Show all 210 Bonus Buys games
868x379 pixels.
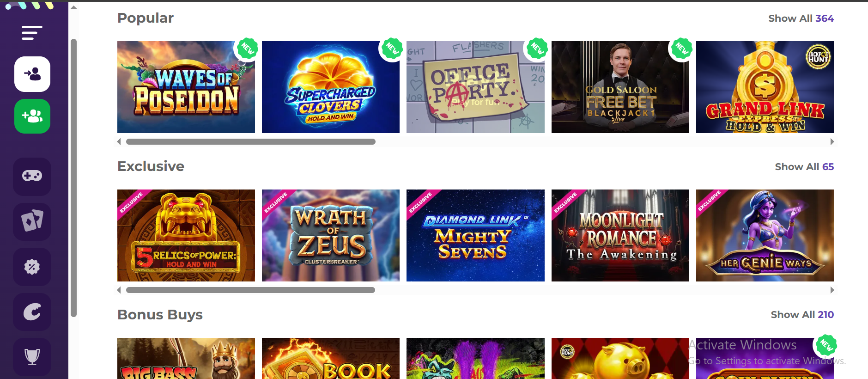point(802,315)
